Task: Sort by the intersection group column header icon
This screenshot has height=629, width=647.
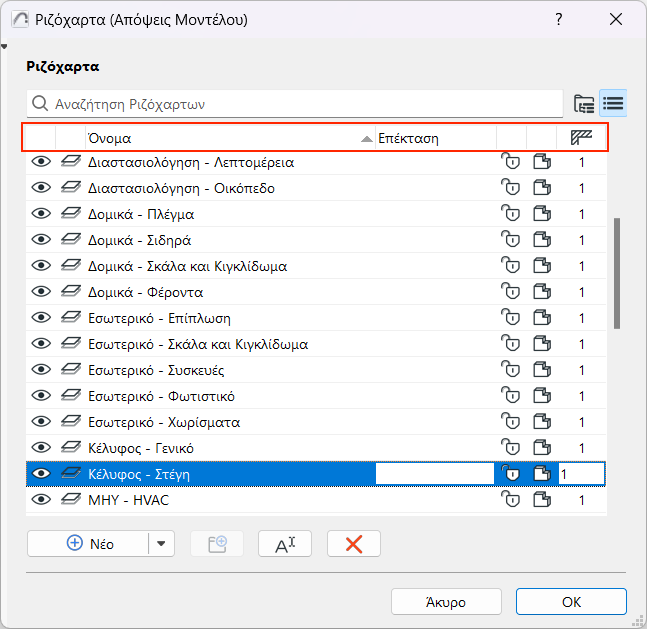Action: 581,138
